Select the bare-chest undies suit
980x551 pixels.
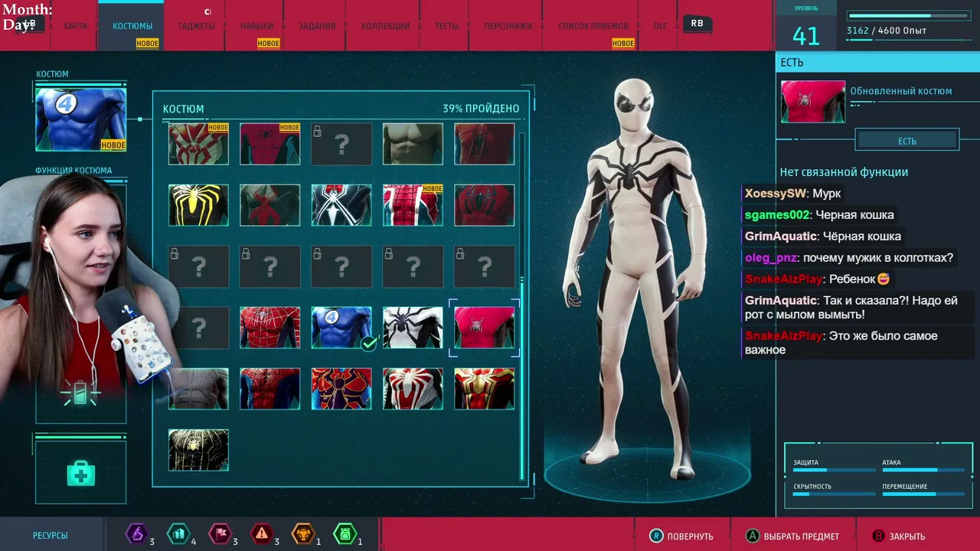click(413, 144)
